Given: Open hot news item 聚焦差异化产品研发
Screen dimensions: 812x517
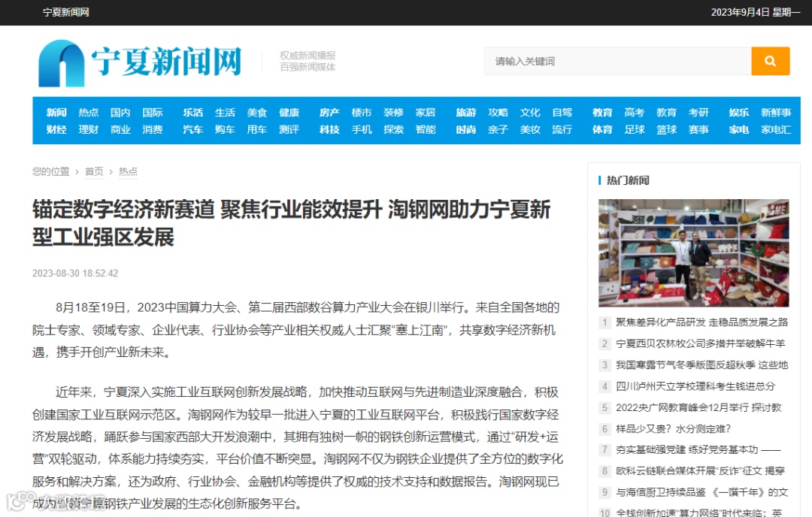Looking at the screenshot, I should [x=701, y=322].
